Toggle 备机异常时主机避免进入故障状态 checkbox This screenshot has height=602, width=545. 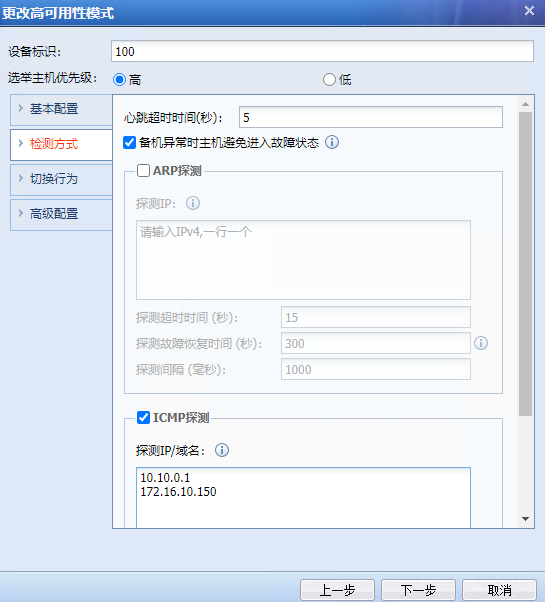coord(129,142)
